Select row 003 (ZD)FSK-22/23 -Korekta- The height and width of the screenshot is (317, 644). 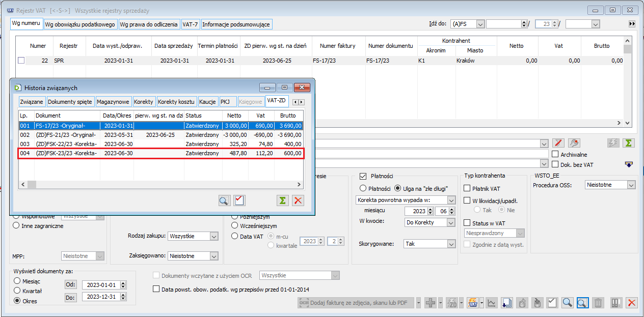pos(161,144)
